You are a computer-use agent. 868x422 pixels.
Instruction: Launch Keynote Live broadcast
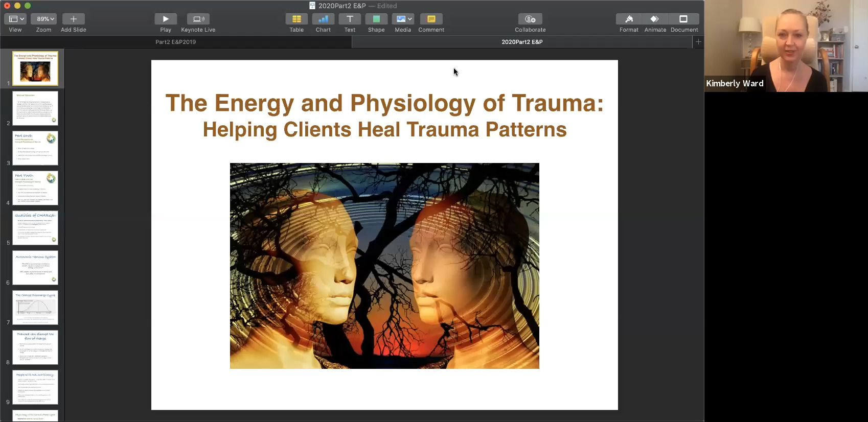coord(198,19)
